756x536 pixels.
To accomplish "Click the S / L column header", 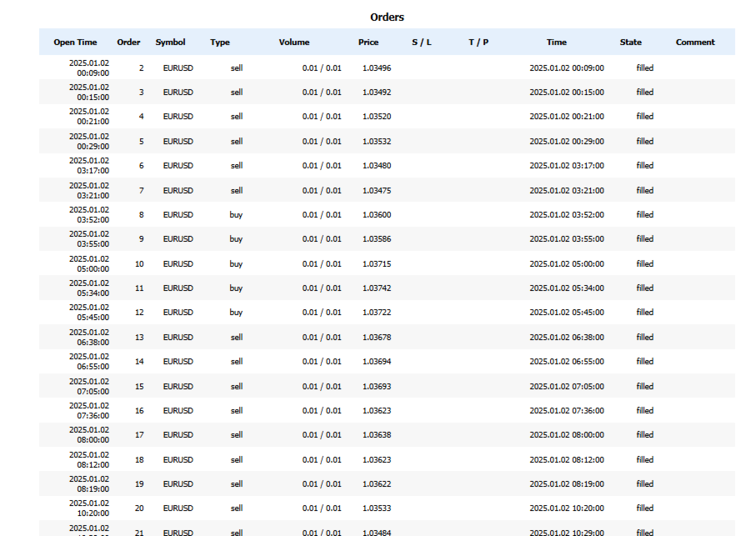I will [422, 42].
